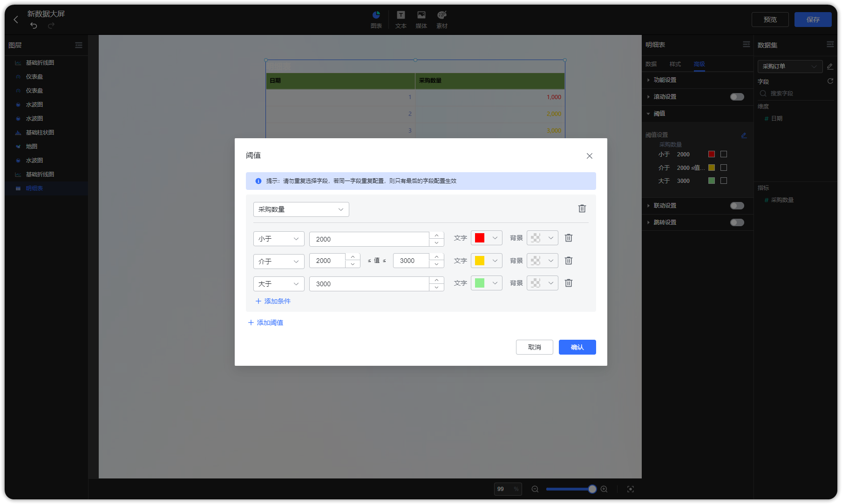Click the zoom out magnifier icon
The image size is (842, 504).
tap(535, 489)
